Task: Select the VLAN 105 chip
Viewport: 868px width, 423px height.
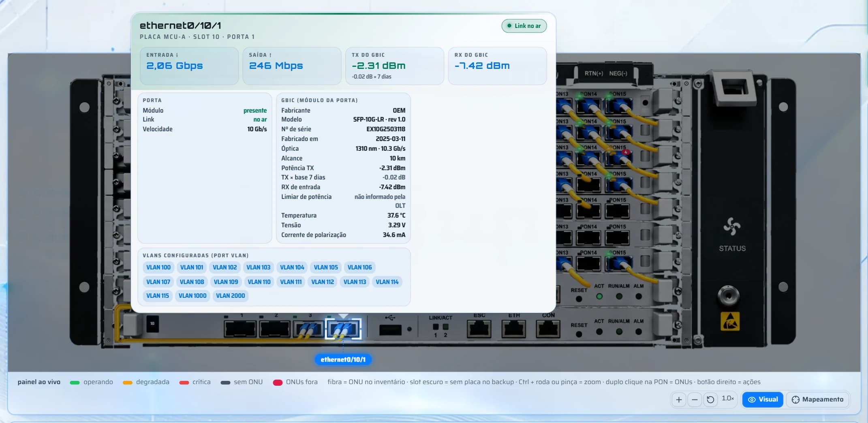Action: (326, 267)
